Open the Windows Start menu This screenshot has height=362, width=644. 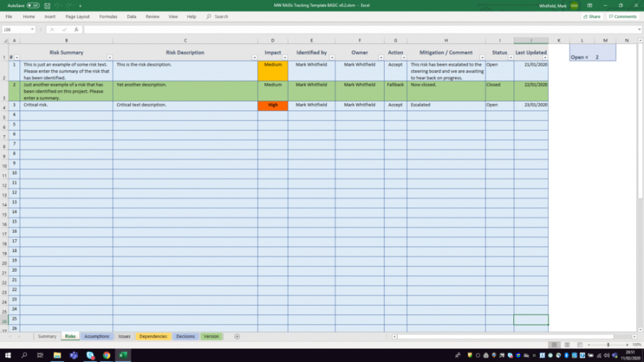click(x=8, y=355)
